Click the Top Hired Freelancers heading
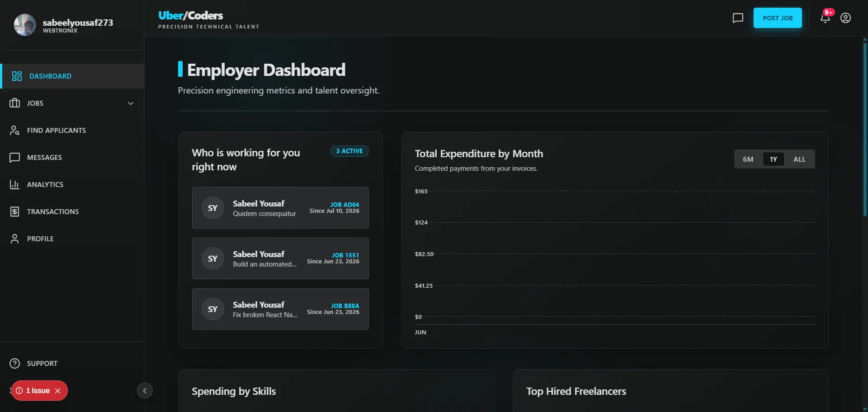Viewport: 868px width, 412px height. coord(576,391)
